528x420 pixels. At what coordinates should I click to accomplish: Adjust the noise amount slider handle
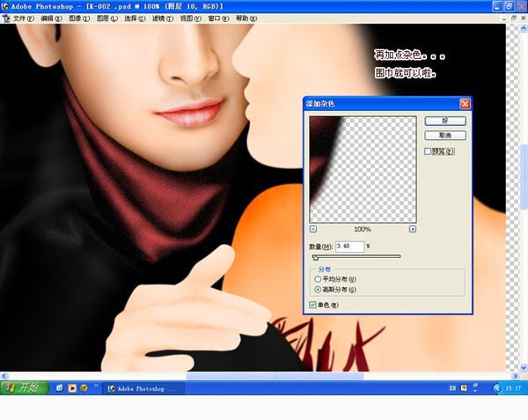(315, 257)
